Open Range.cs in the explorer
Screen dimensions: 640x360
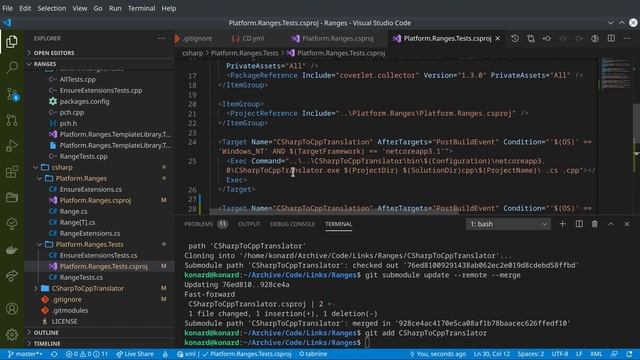click(73, 211)
